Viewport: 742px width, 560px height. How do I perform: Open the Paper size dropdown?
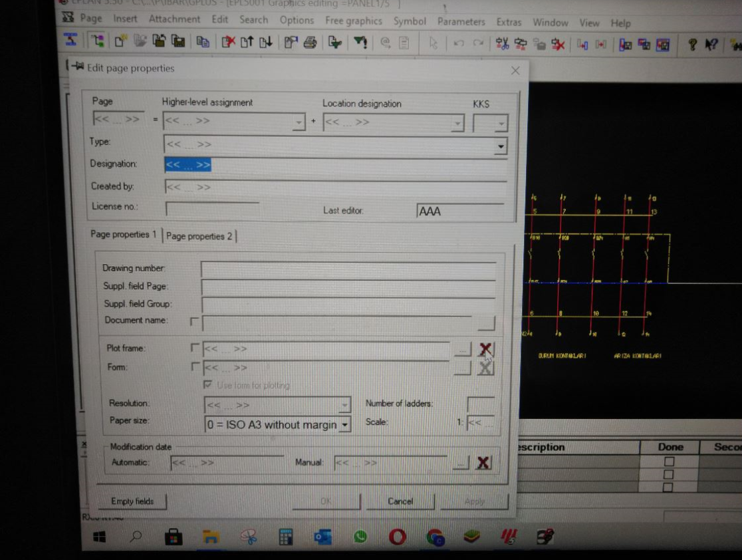pos(345,424)
